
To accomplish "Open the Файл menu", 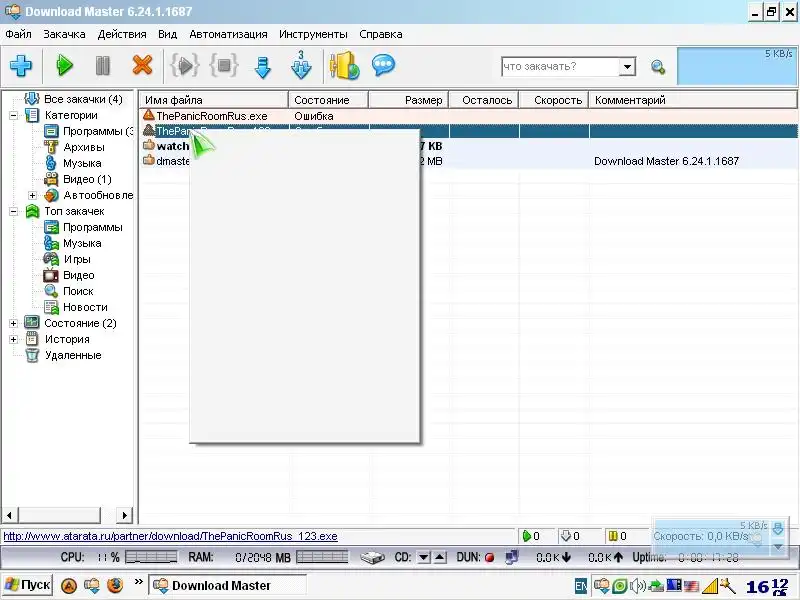I will tap(18, 34).
